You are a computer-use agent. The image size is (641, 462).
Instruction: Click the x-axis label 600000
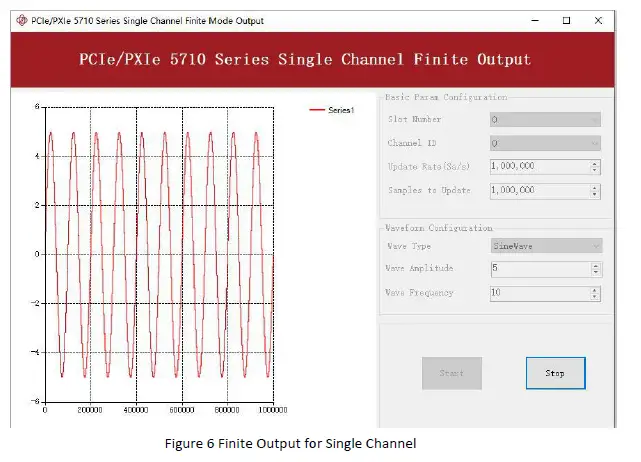(182, 410)
